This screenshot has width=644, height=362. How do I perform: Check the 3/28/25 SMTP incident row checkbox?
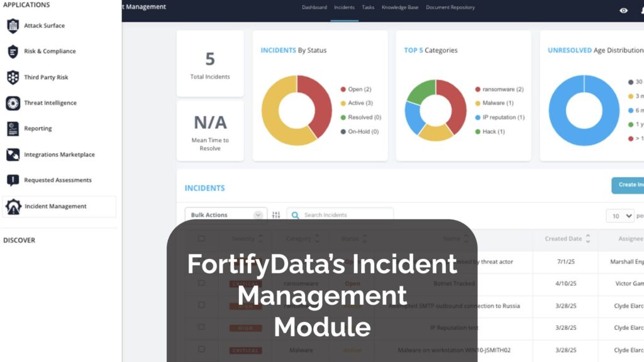point(201,305)
